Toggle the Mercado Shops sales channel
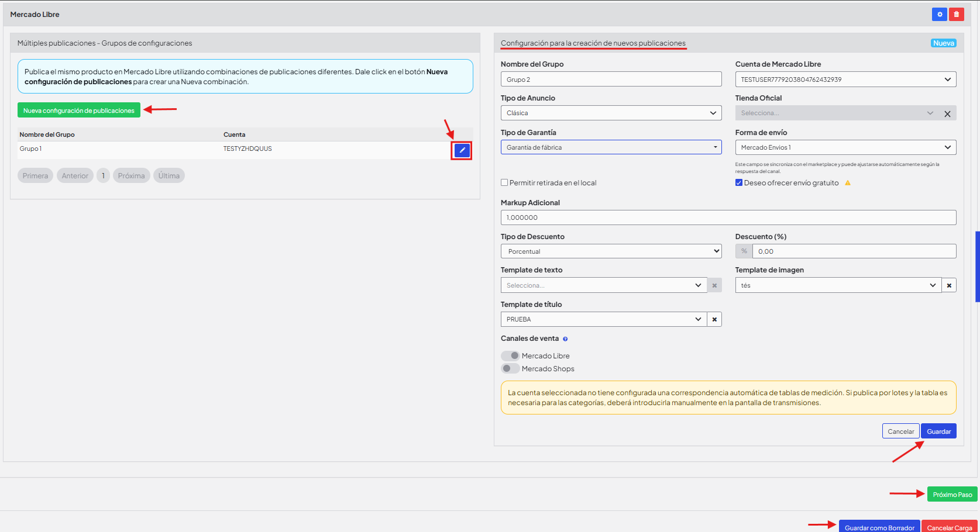This screenshot has height=532, width=980. (510, 368)
